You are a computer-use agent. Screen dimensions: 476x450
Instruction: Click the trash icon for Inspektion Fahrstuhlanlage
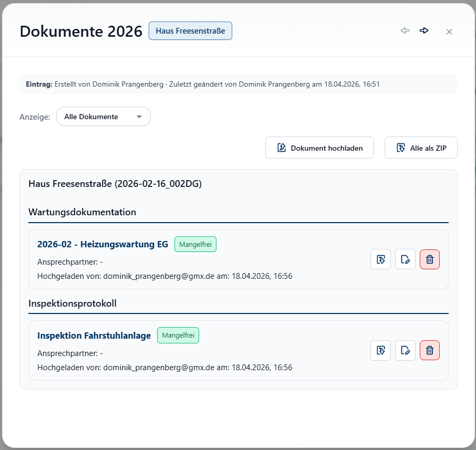(x=429, y=350)
